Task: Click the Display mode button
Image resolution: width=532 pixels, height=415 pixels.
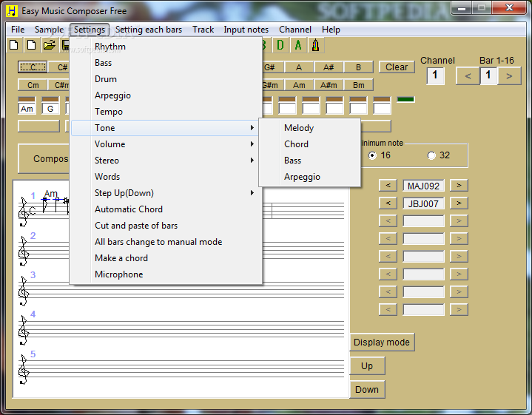Action: (382, 342)
